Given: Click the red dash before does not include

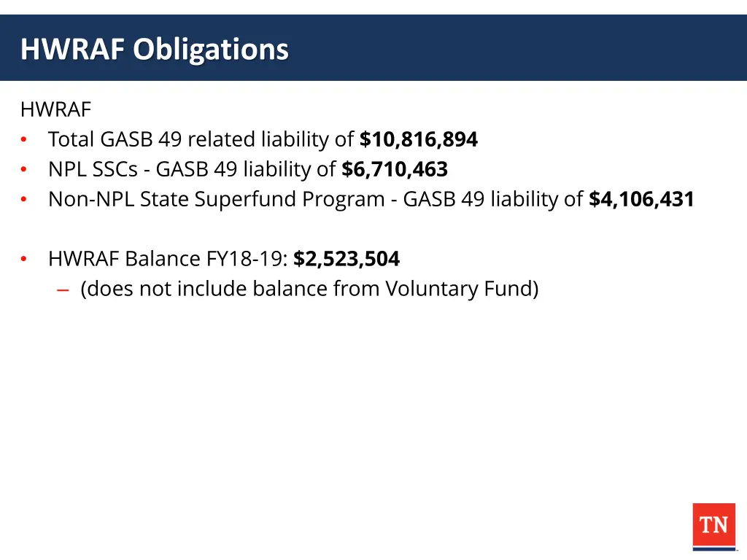Looking at the screenshot, I should (x=63, y=289).
